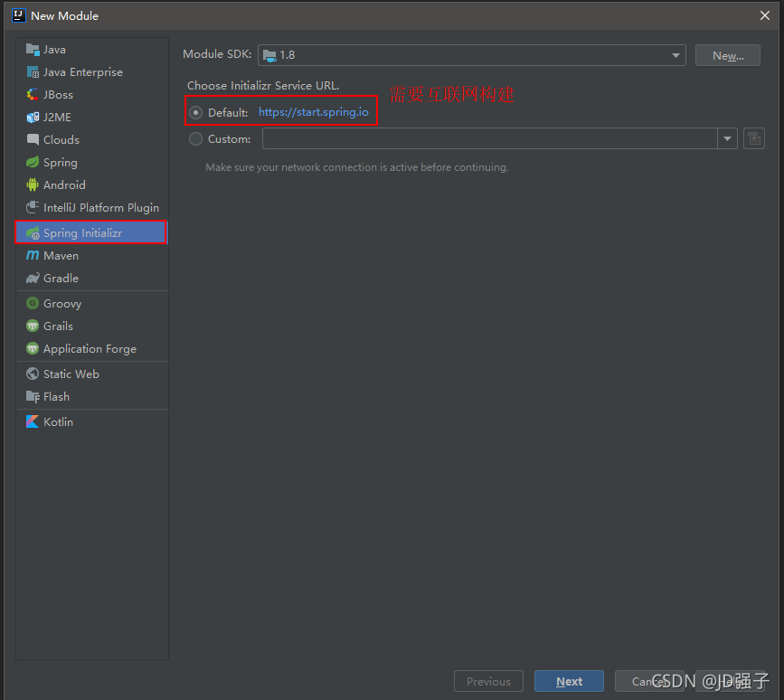
Task: Click the Application Forge label
Action: click(x=90, y=349)
